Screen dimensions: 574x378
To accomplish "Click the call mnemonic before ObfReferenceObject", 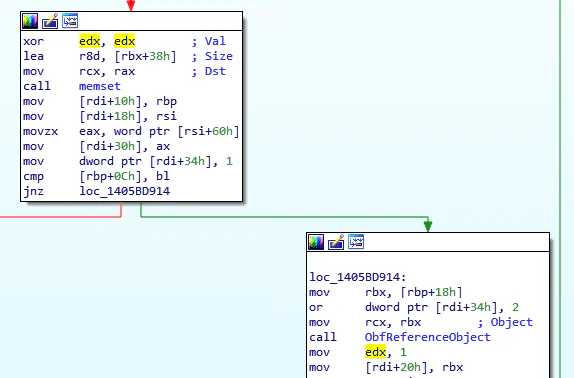I will tap(323, 337).
